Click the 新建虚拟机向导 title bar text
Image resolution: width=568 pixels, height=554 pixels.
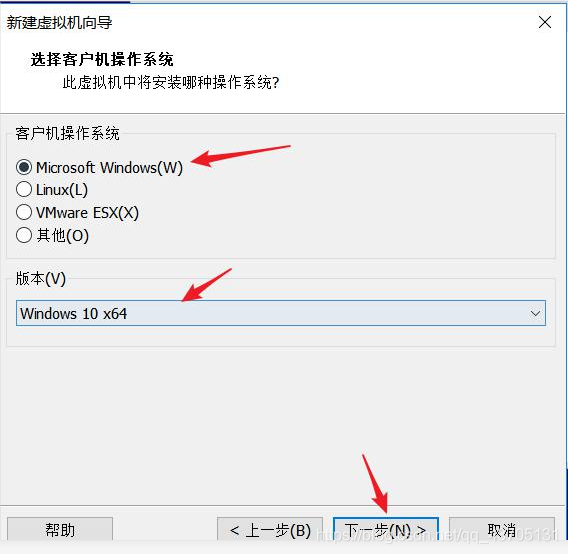point(59,22)
